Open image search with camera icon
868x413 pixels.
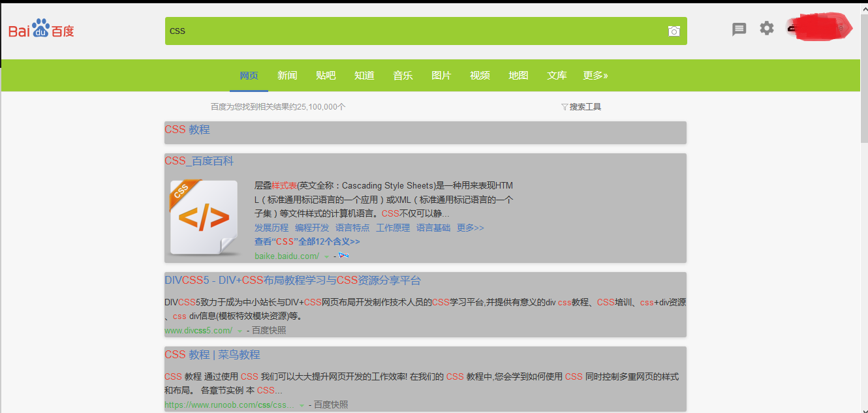click(674, 31)
